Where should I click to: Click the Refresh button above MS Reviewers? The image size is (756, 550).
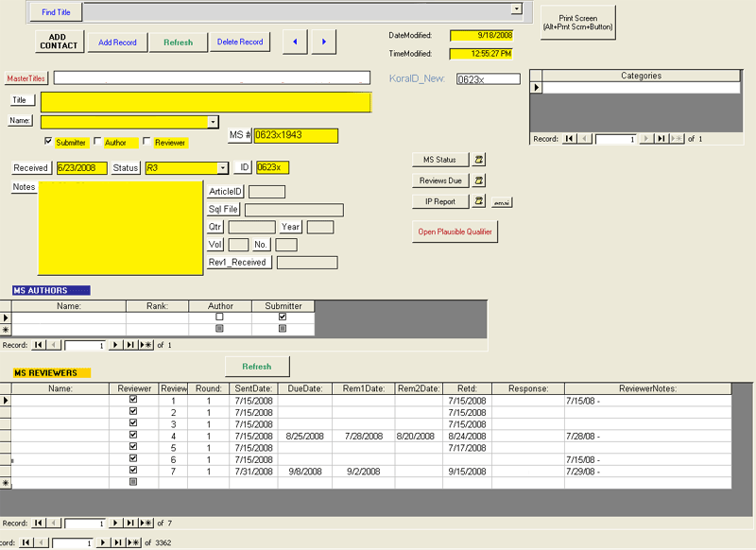click(257, 367)
